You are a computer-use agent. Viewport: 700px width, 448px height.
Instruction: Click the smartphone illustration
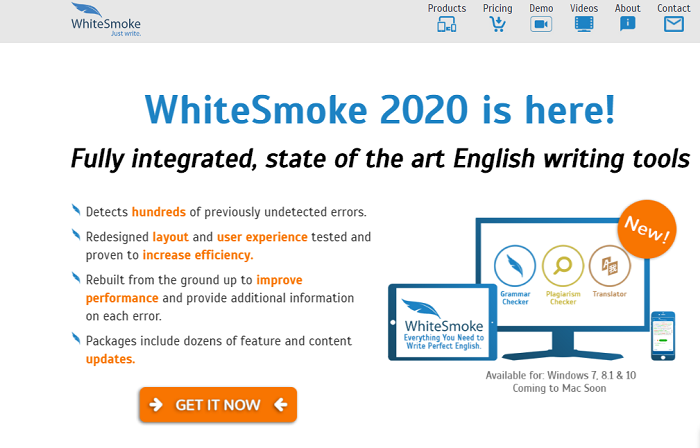663,336
